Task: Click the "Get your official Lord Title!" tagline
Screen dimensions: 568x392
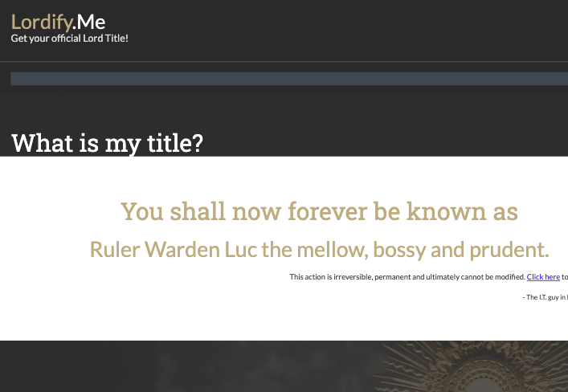Action: (x=69, y=39)
